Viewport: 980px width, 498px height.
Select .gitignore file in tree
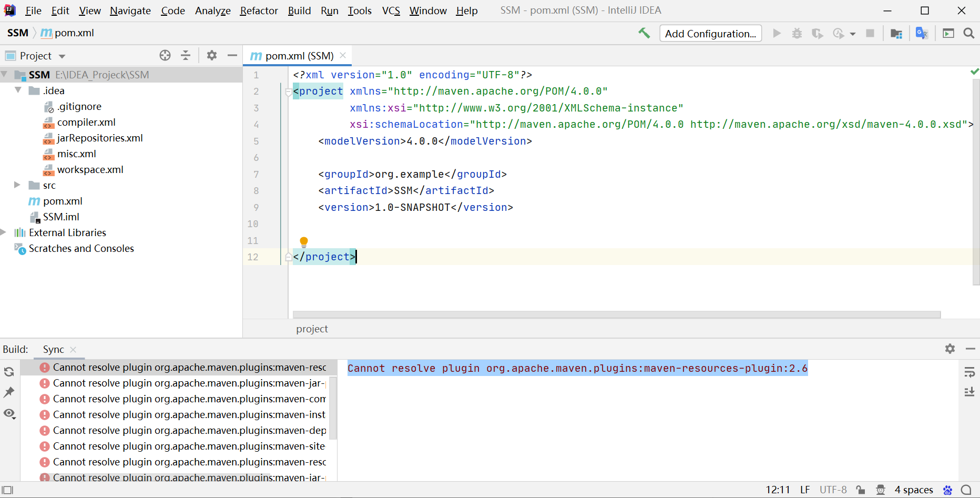pyautogui.click(x=72, y=106)
